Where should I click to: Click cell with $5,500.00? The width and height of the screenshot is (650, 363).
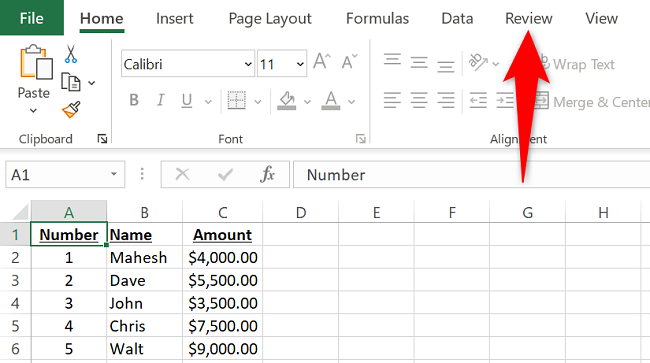click(x=223, y=280)
